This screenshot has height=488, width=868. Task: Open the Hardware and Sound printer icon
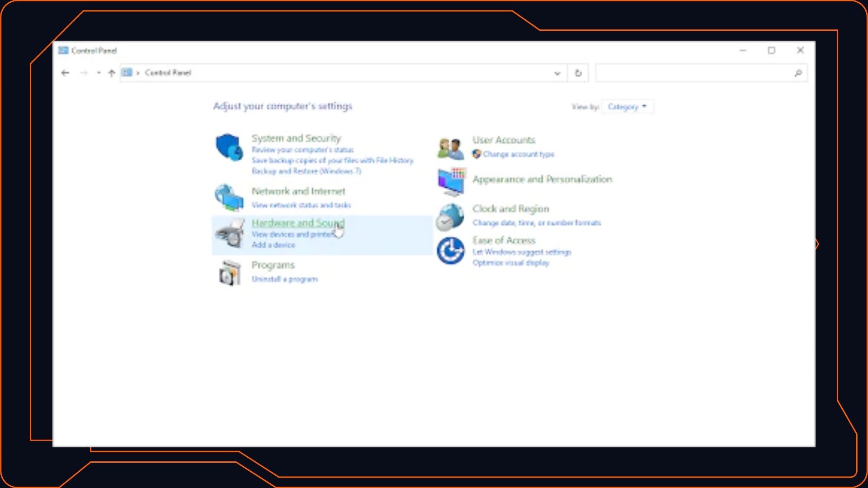230,233
